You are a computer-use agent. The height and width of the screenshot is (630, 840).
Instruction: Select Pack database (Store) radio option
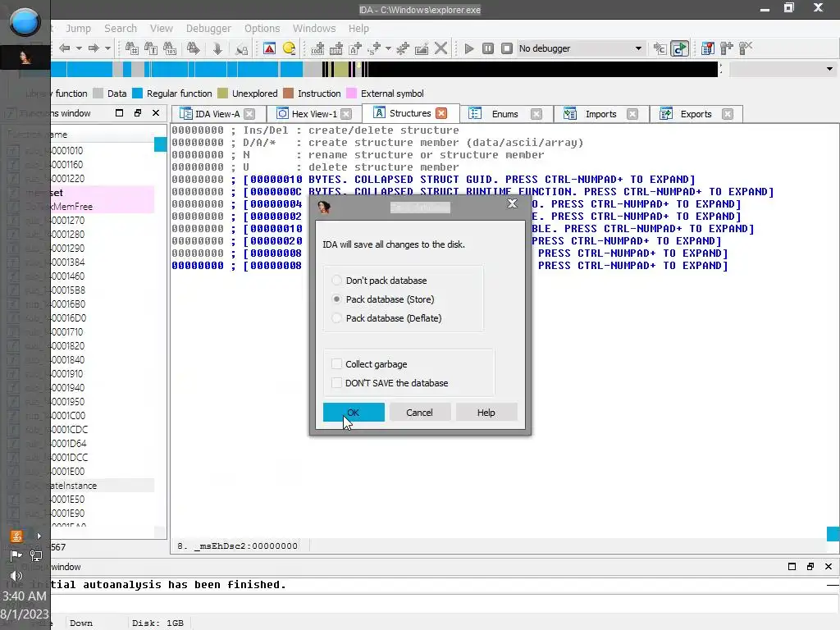pos(336,299)
